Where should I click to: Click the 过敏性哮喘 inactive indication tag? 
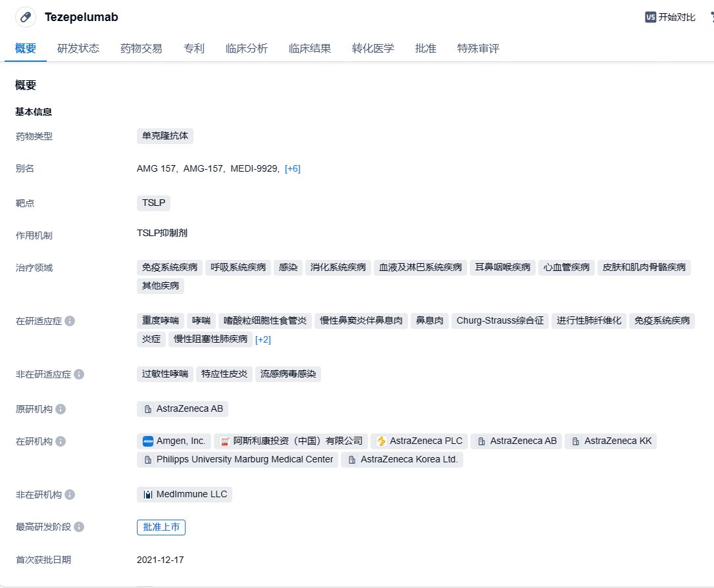165,374
